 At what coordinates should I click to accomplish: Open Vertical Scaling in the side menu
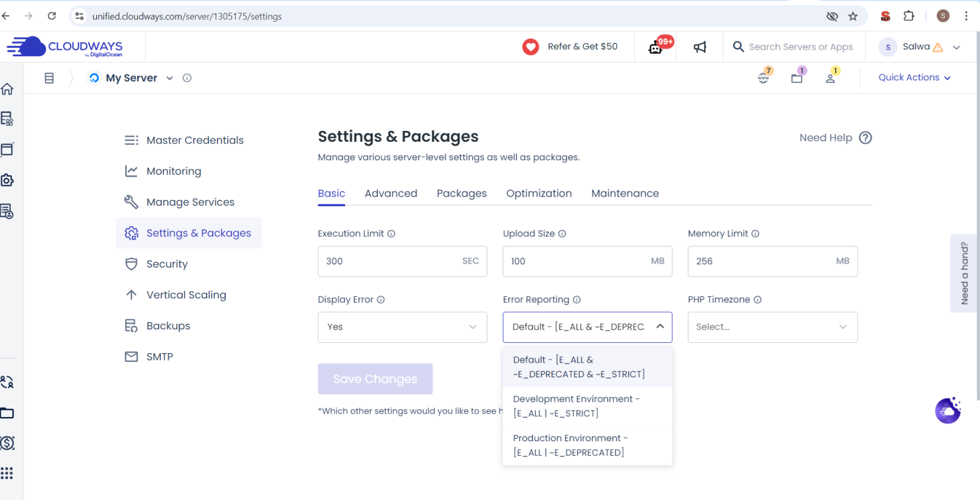[x=189, y=295]
